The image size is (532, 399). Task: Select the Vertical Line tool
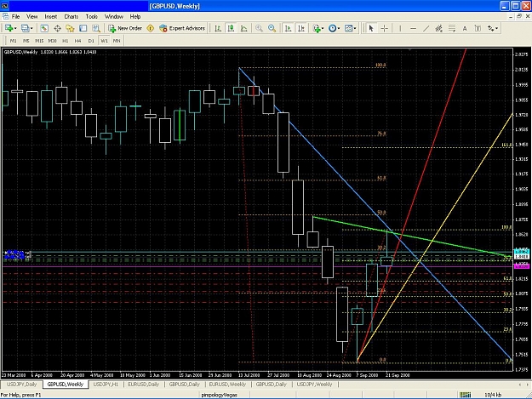tap(400, 28)
